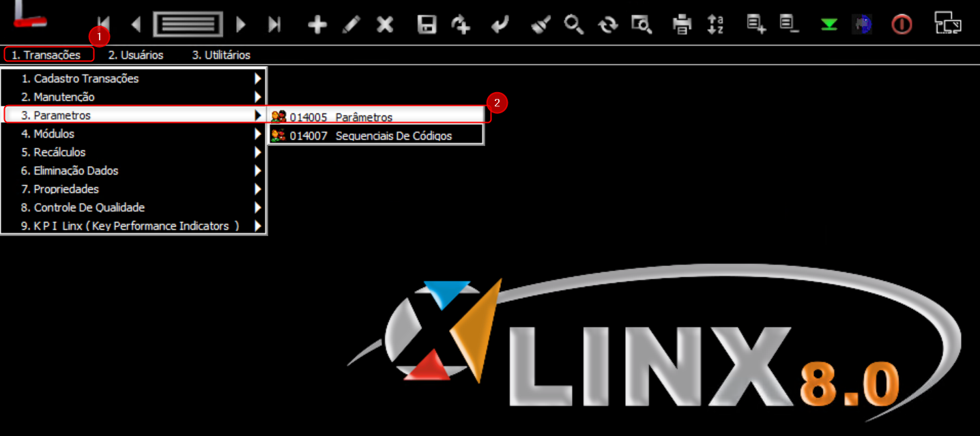
Task: Click the multiple screens icon
Action: 948,24
